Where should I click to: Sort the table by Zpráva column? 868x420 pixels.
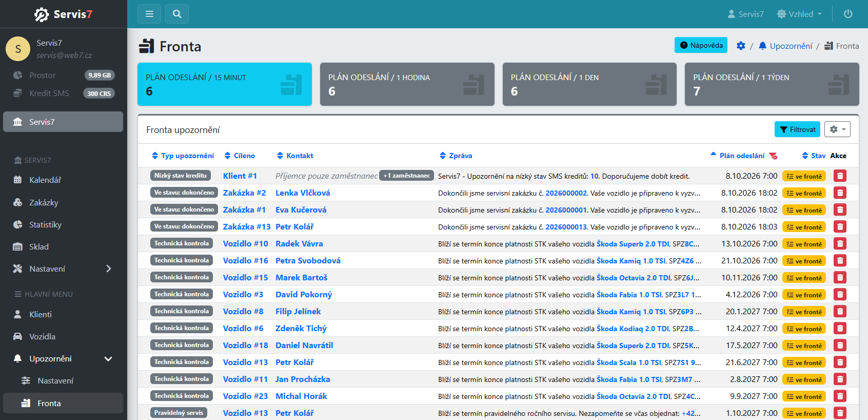point(456,156)
